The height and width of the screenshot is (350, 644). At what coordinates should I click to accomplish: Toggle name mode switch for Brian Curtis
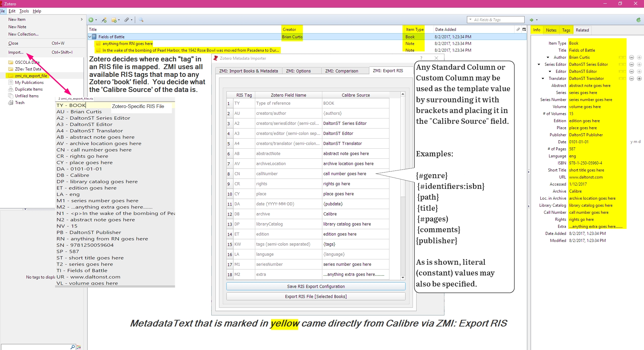(x=622, y=57)
